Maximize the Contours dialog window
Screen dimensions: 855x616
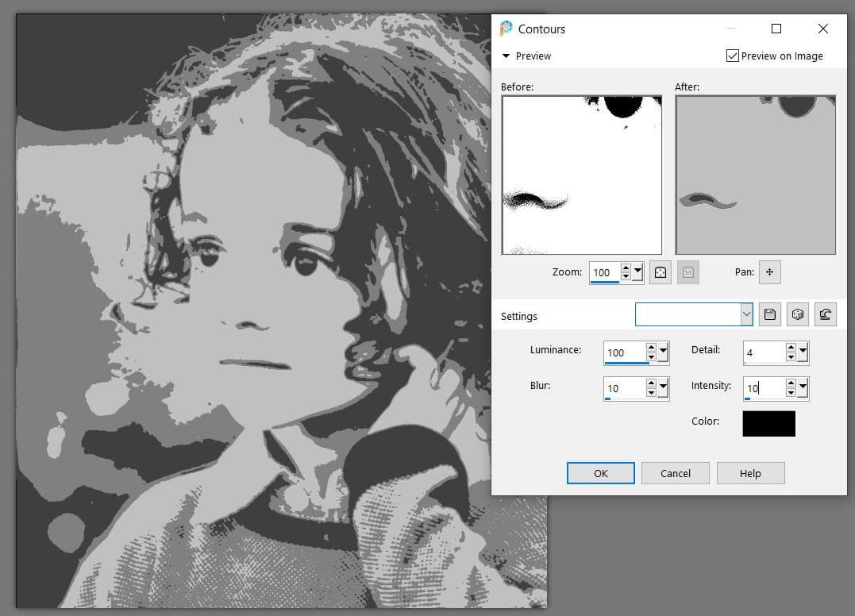click(776, 29)
